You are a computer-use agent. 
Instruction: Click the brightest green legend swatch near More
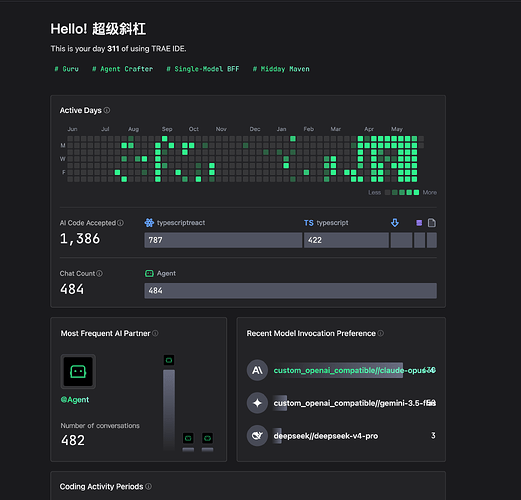click(x=416, y=192)
